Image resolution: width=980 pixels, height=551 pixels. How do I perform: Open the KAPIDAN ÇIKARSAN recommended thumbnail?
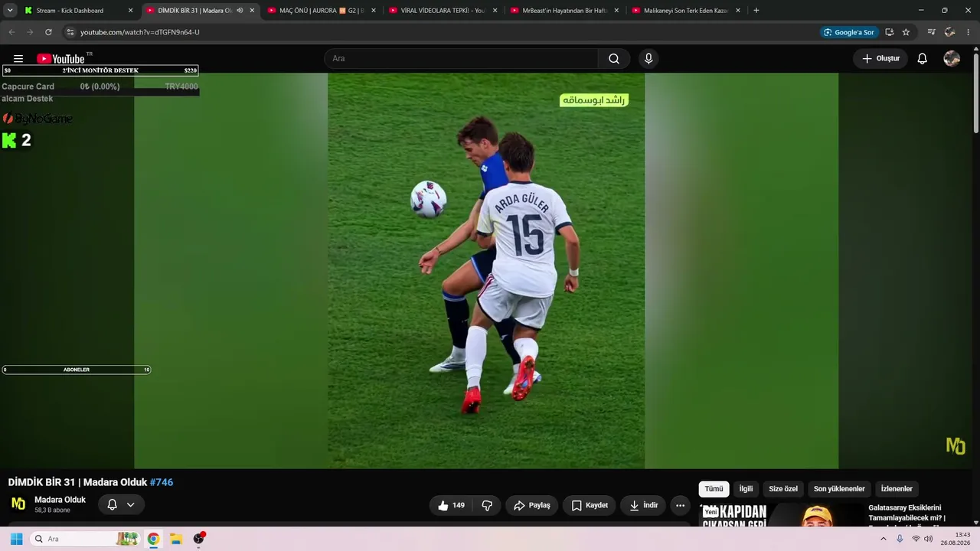tap(780, 515)
